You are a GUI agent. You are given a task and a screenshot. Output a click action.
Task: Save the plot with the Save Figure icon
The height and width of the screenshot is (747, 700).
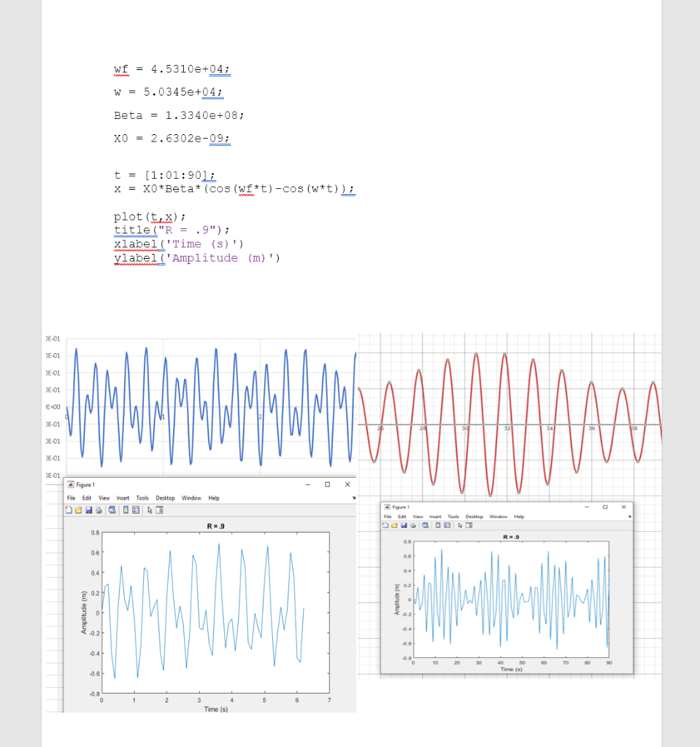89,508
